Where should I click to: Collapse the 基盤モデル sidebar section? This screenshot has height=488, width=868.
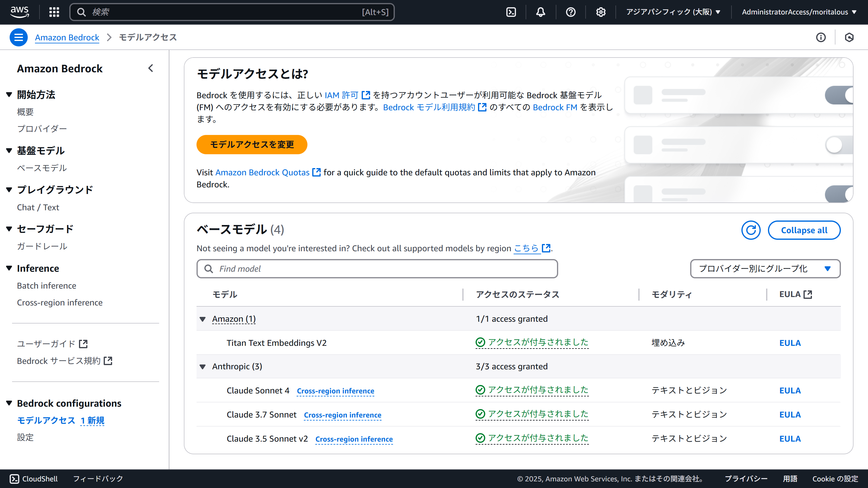click(x=9, y=151)
